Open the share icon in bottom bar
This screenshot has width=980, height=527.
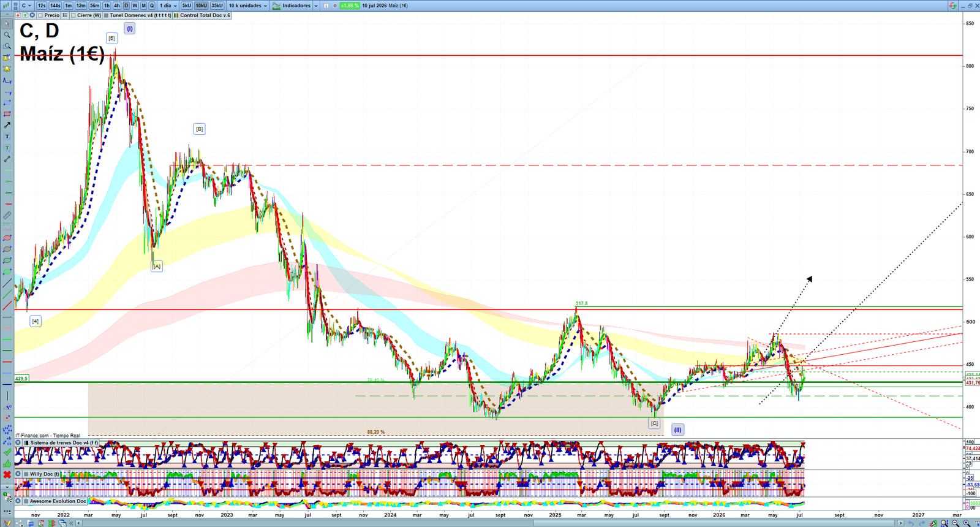19,523
